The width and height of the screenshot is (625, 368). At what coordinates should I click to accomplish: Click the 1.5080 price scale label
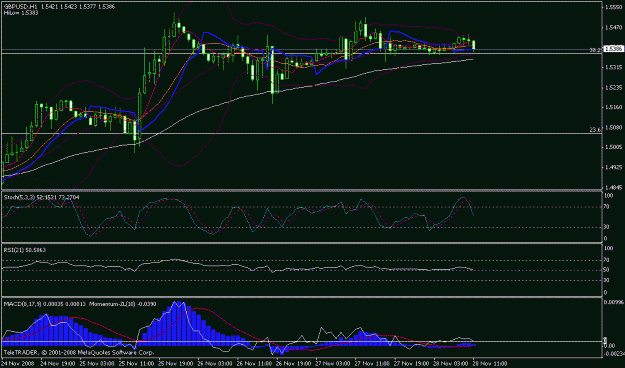pyautogui.click(x=613, y=127)
